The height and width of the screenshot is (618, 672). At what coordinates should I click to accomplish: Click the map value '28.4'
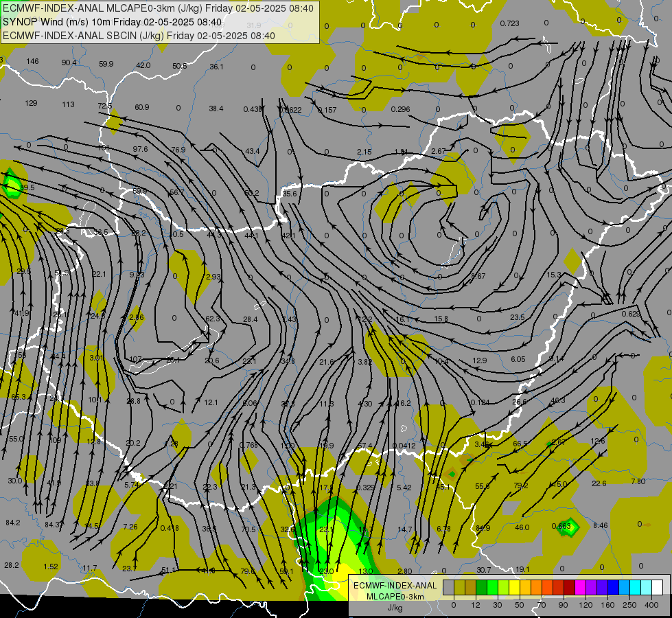tap(251, 319)
